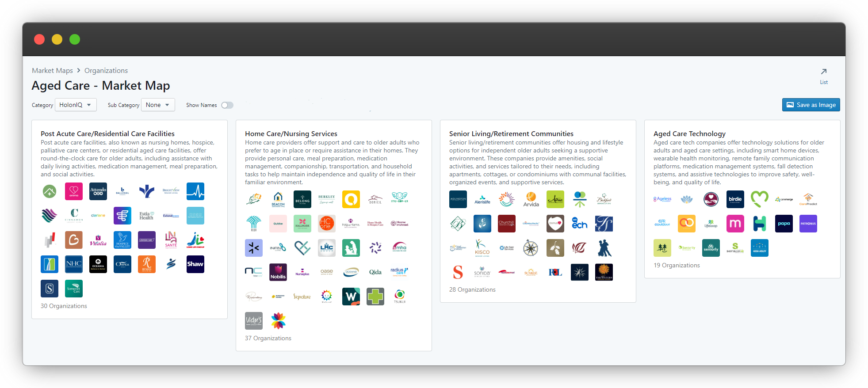Open the Oceania logo tile
This screenshot has height=388, width=868.
[x=98, y=264]
